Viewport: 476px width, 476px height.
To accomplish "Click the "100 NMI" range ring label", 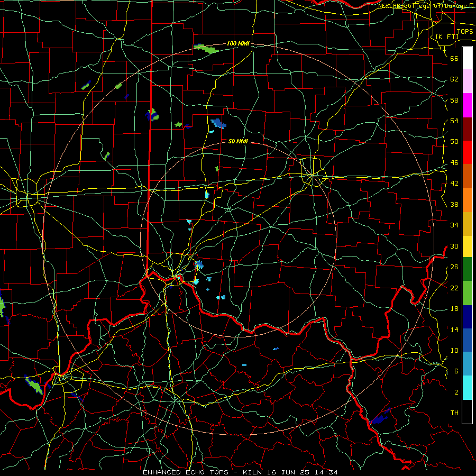I will tap(239, 43).
